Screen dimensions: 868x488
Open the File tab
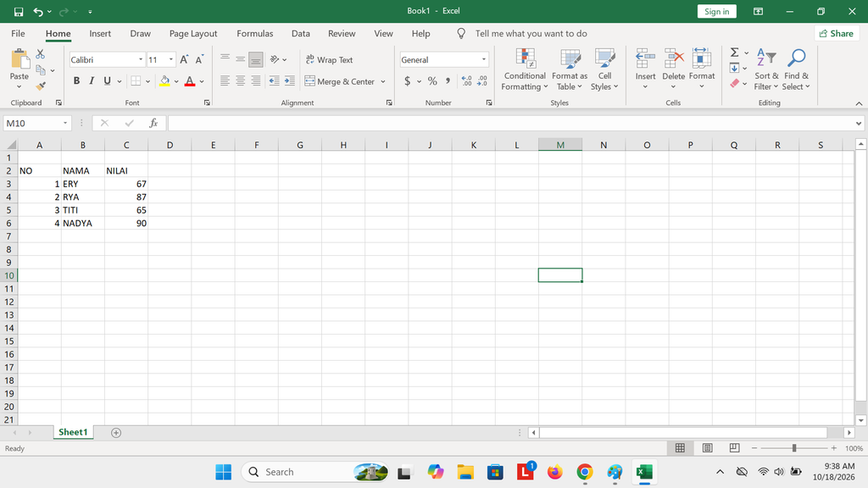(18, 33)
